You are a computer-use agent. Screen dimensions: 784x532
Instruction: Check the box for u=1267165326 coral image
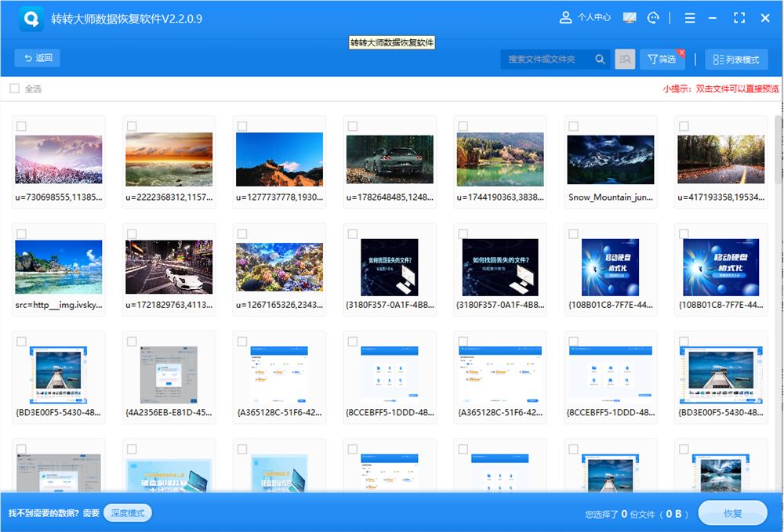(242, 233)
